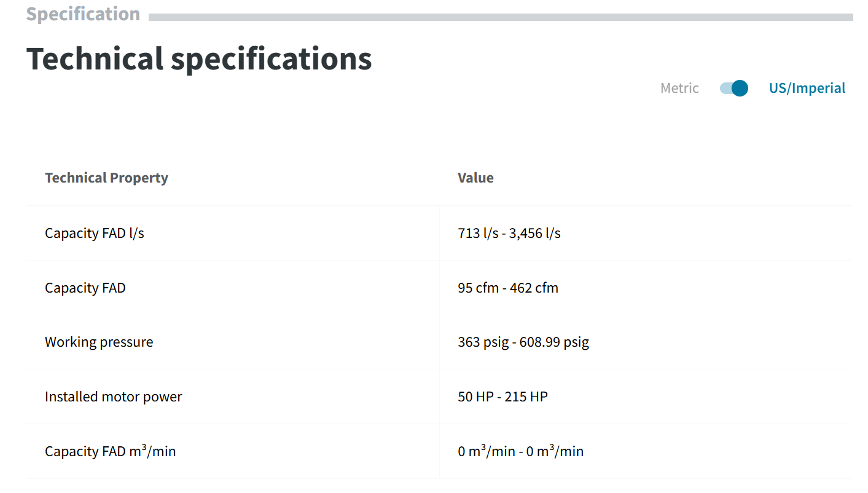The height and width of the screenshot is (493, 868).
Task: Toggle the Metric/US-Imperial unit switch
Action: point(733,89)
